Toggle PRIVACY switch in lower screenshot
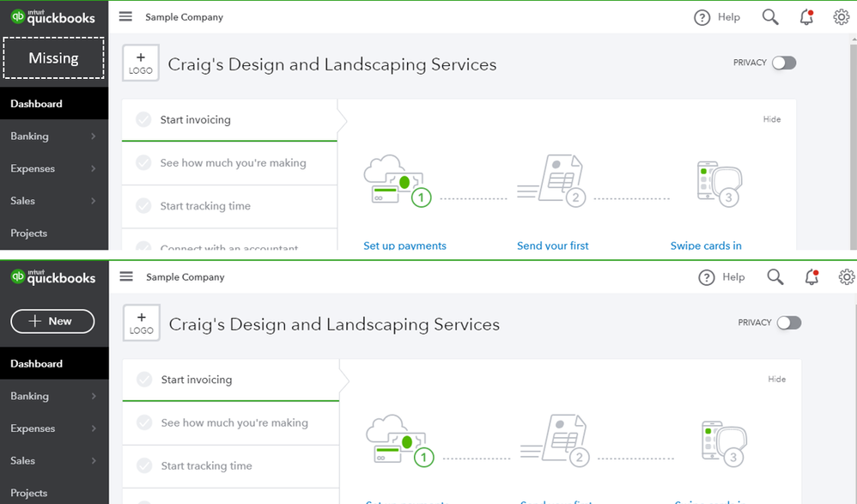Image resolution: width=857 pixels, height=504 pixels. coord(788,323)
